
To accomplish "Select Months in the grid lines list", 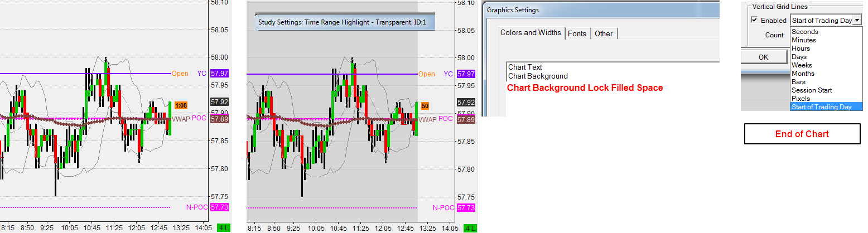I will (x=826, y=74).
